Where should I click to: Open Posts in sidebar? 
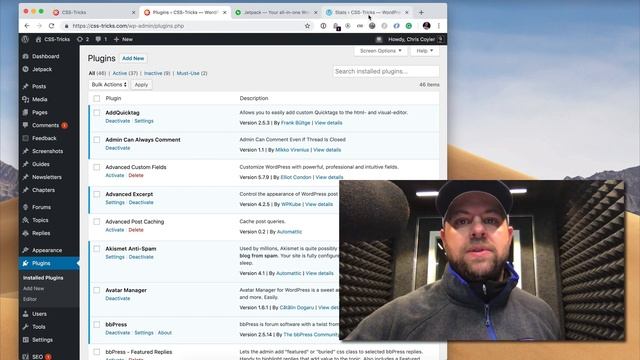pyautogui.click(x=39, y=87)
